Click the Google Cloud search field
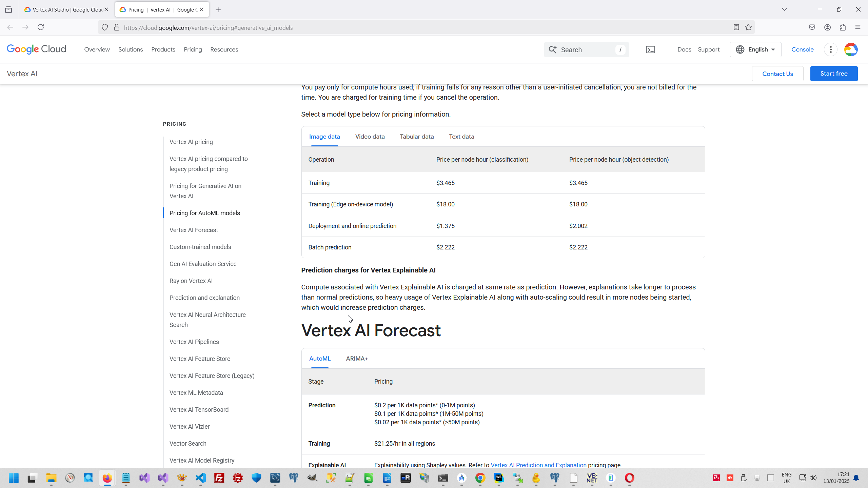 point(587,50)
